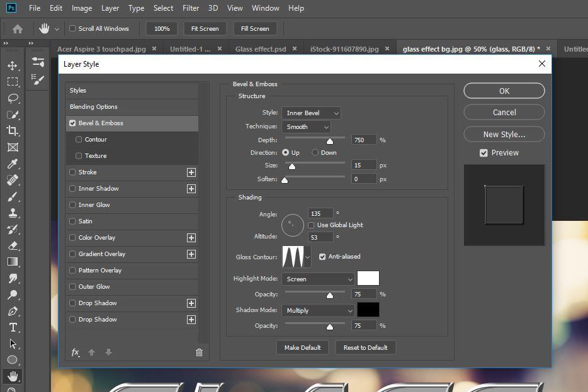Viewport: 588px width, 392px height.
Task: Select the Move tool
Action: 13,65
